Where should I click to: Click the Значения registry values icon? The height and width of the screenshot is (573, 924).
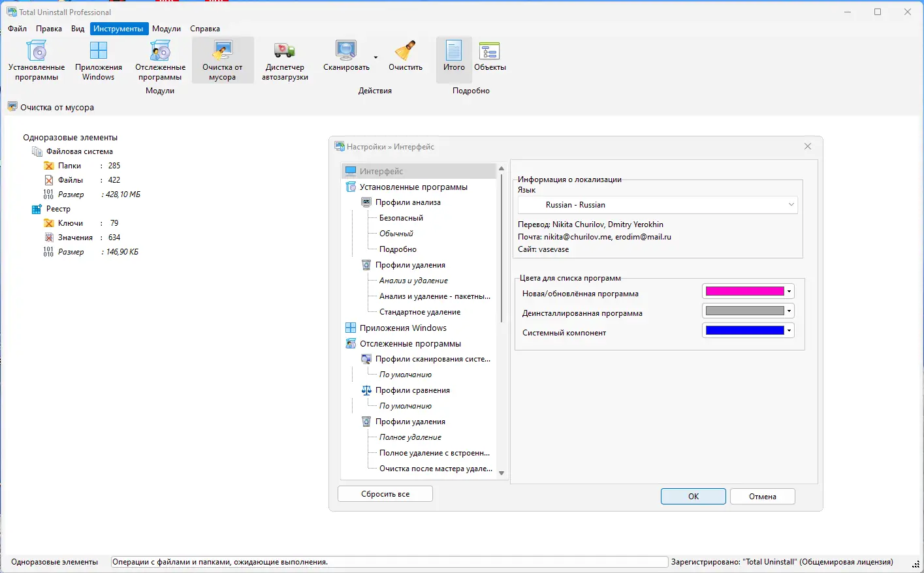coord(49,238)
